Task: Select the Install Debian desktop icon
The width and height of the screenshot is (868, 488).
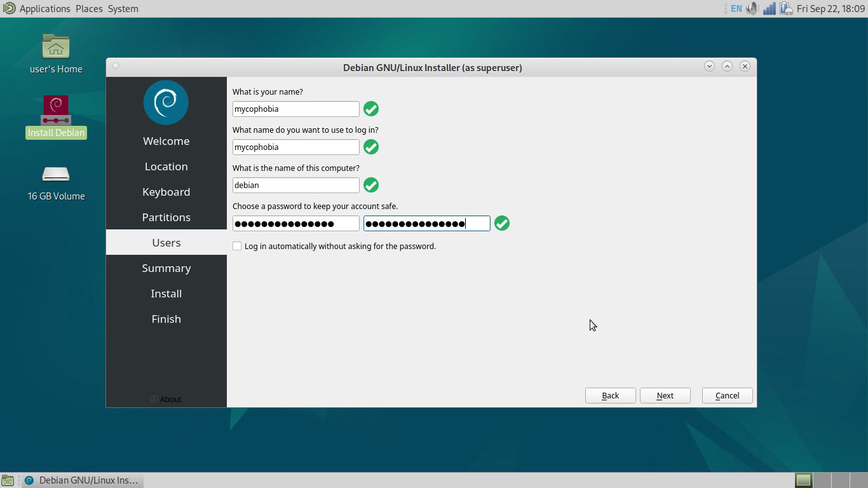Action: pyautogui.click(x=56, y=111)
